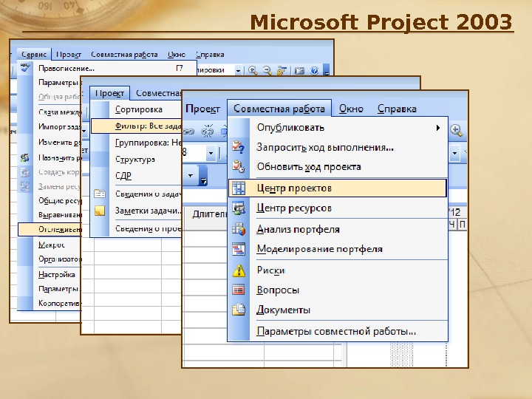The width and height of the screenshot is (532, 399).
Task: Open the font size dropdown arrow in front window
Action: tap(211, 153)
